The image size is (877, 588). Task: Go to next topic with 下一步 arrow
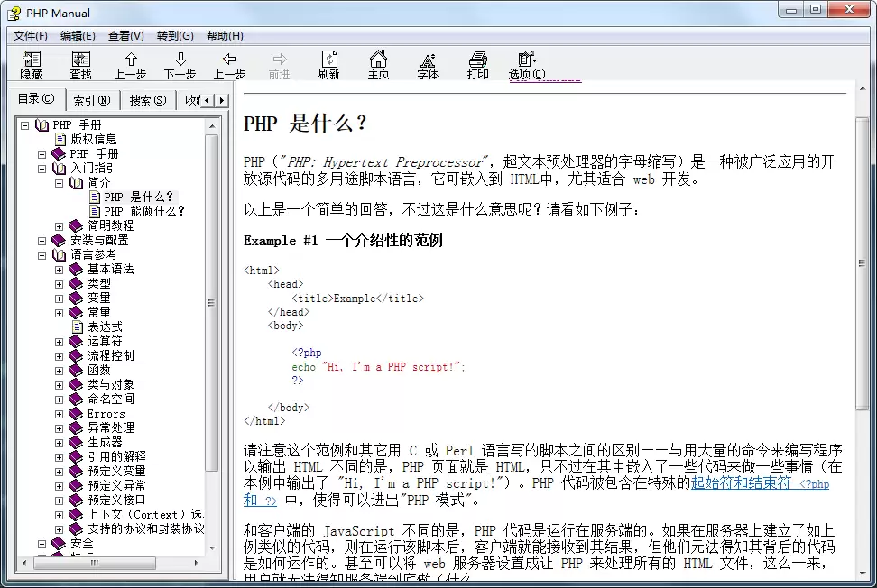point(180,65)
